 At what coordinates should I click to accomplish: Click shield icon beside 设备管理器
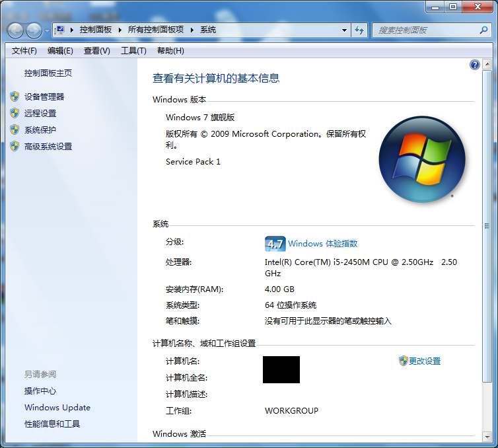(15, 96)
